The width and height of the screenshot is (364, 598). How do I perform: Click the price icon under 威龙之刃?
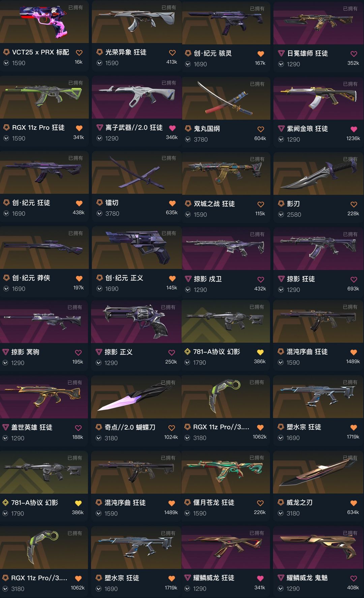pos(281,513)
